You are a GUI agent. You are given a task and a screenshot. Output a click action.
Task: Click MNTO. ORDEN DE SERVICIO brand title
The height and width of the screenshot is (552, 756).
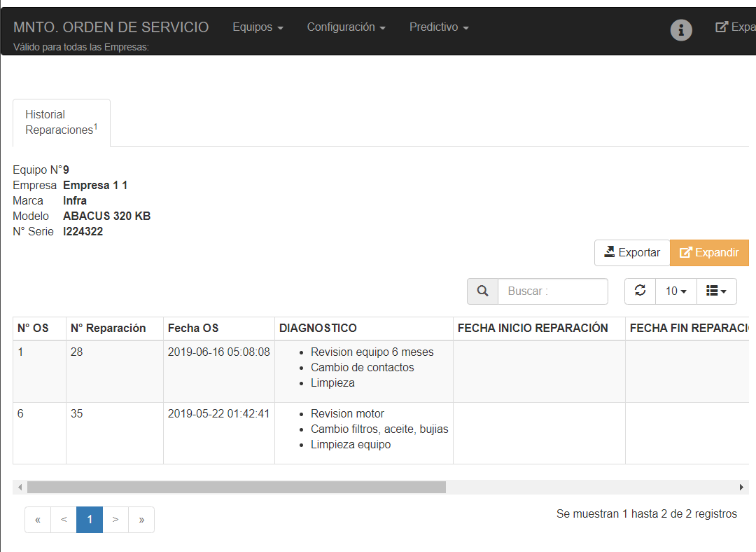(x=111, y=27)
